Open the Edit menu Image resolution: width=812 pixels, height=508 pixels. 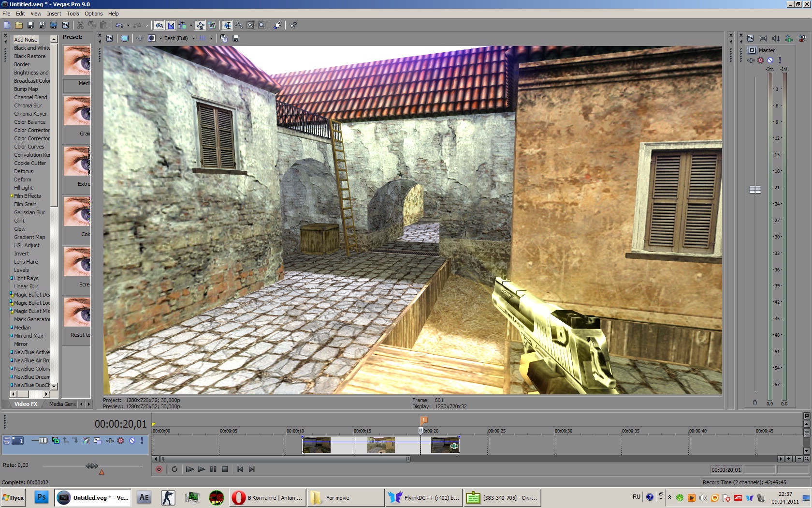pyautogui.click(x=20, y=14)
